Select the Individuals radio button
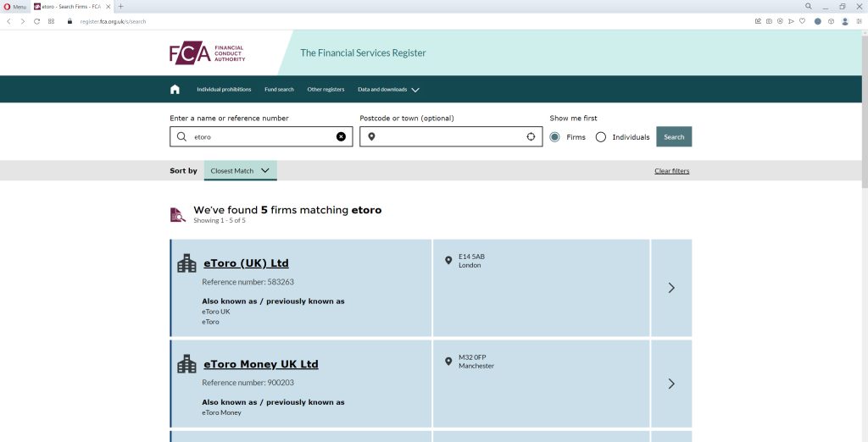This screenshot has height=442, width=868. pos(601,137)
